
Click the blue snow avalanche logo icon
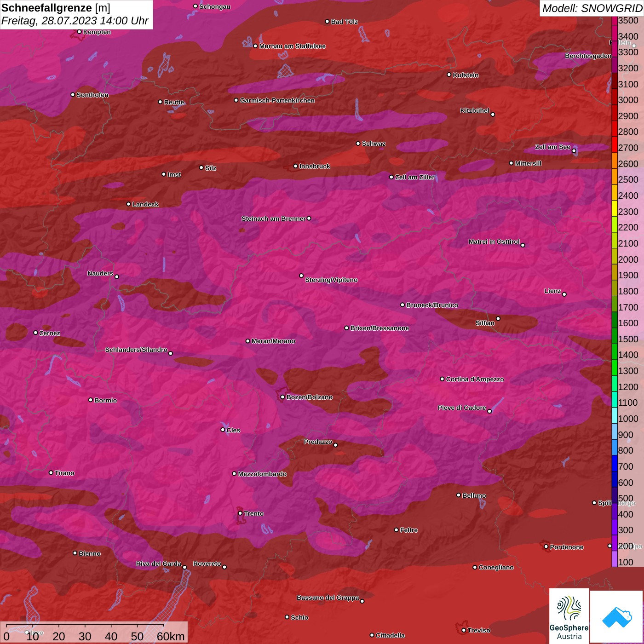[617, 617]
